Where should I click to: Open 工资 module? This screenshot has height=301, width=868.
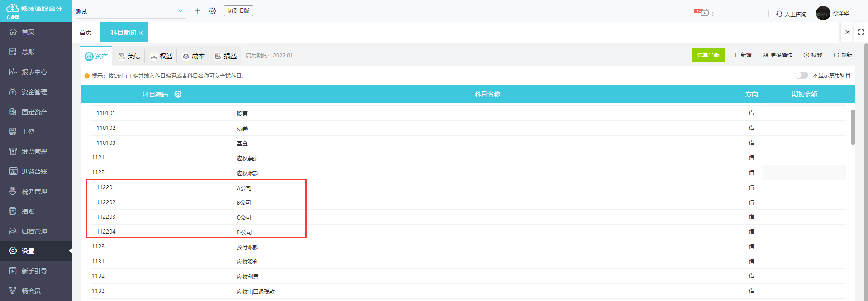[x=35, y=132]
